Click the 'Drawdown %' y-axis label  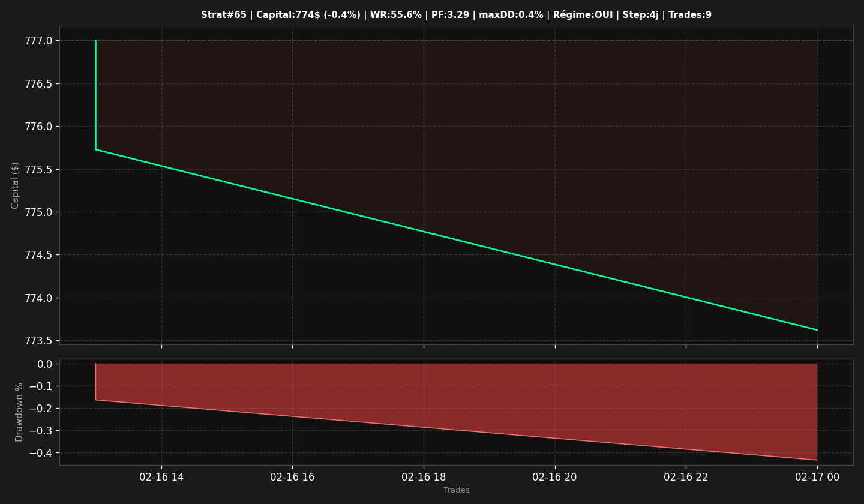[19, 412]
